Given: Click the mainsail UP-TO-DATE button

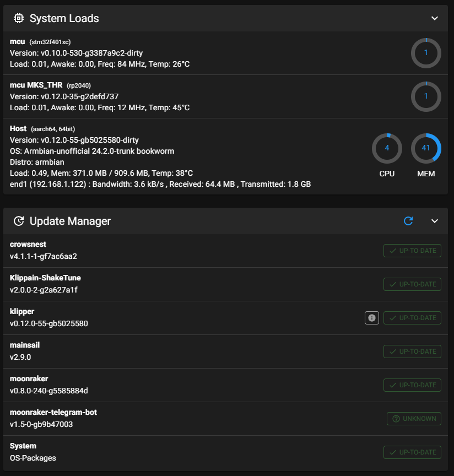Looking at the screenshot, I should 412,351.
